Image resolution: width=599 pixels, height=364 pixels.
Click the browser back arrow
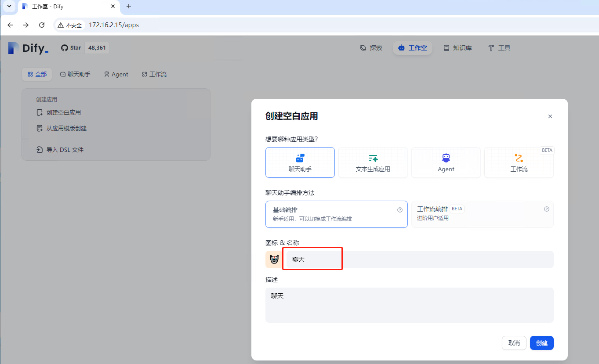point(10,25)
